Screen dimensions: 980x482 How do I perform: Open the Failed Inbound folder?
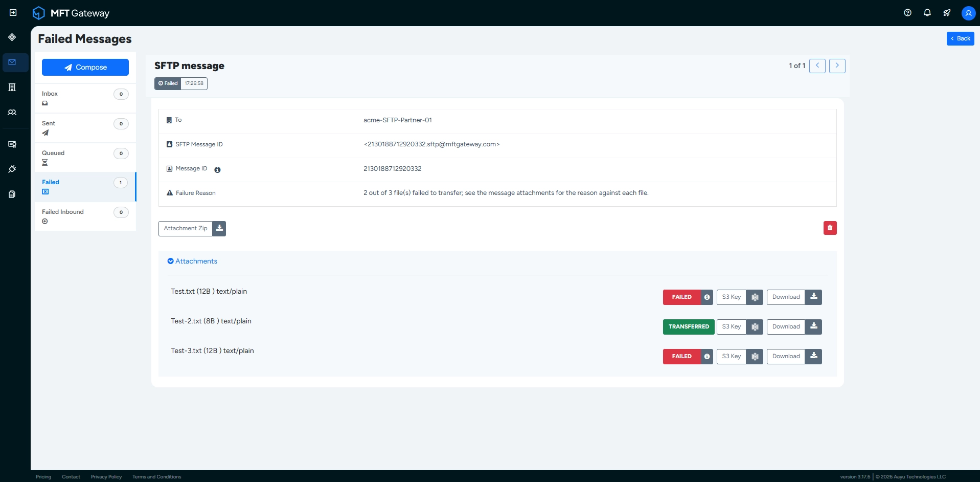(85, 216)
